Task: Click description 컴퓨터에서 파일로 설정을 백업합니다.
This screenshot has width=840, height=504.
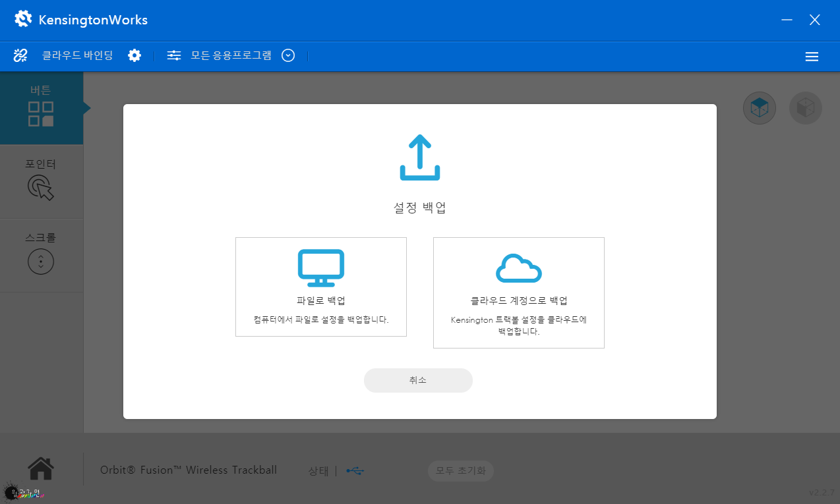Action: pyautogui.click(x=321, y=320)
